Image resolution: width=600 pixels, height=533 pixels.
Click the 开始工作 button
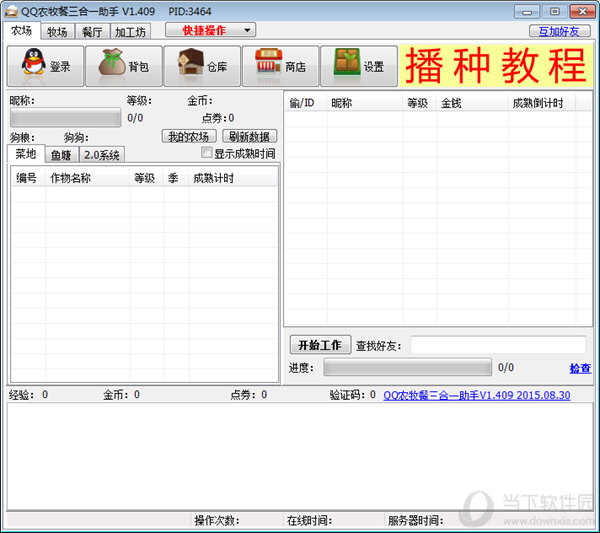(x=320, y=345)
